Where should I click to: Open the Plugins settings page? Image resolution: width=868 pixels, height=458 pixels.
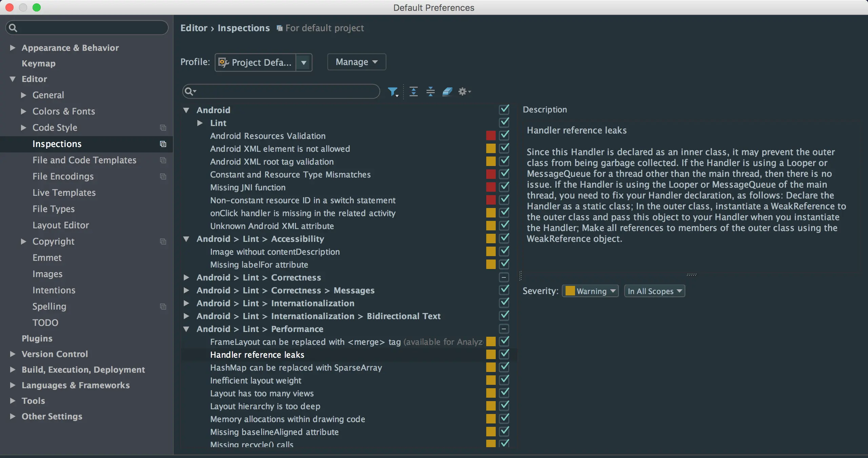pos(37,338)
